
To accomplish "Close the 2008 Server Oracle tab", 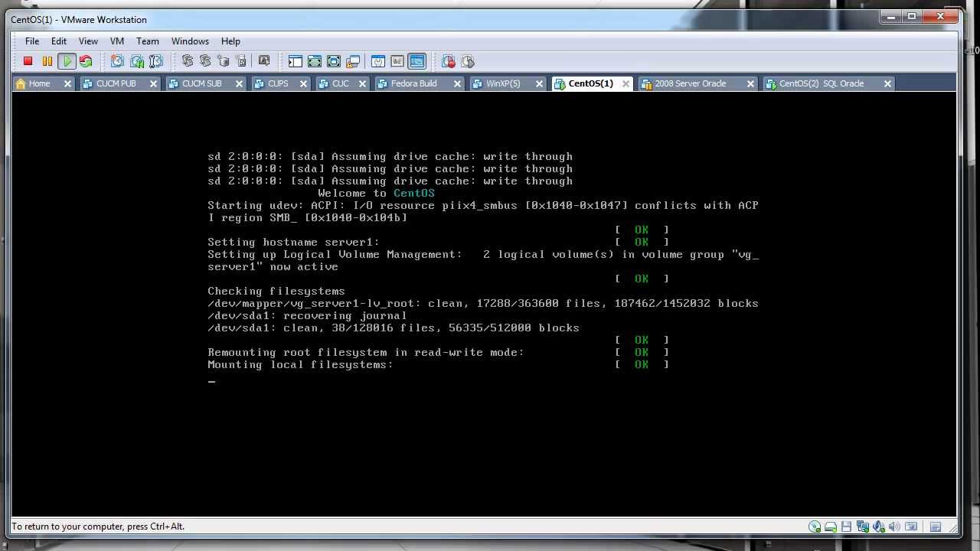I will pyautogui.click(x=750, y=83).
